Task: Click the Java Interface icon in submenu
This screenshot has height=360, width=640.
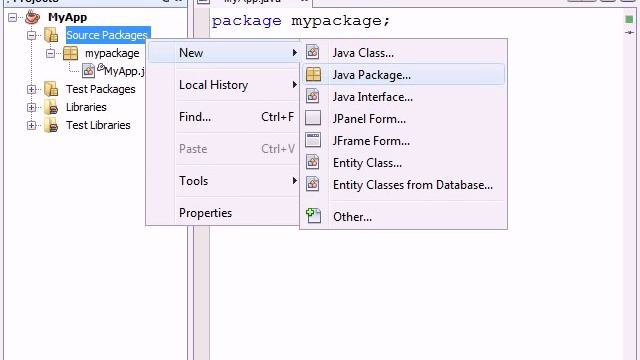Action: coord(313,96)
